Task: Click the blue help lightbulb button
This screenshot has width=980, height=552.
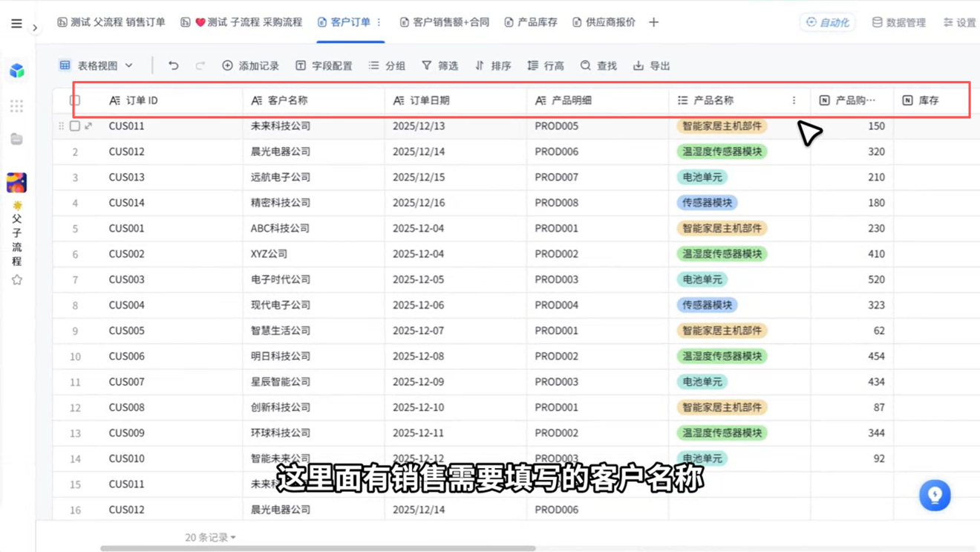Action: click(935, 495)
